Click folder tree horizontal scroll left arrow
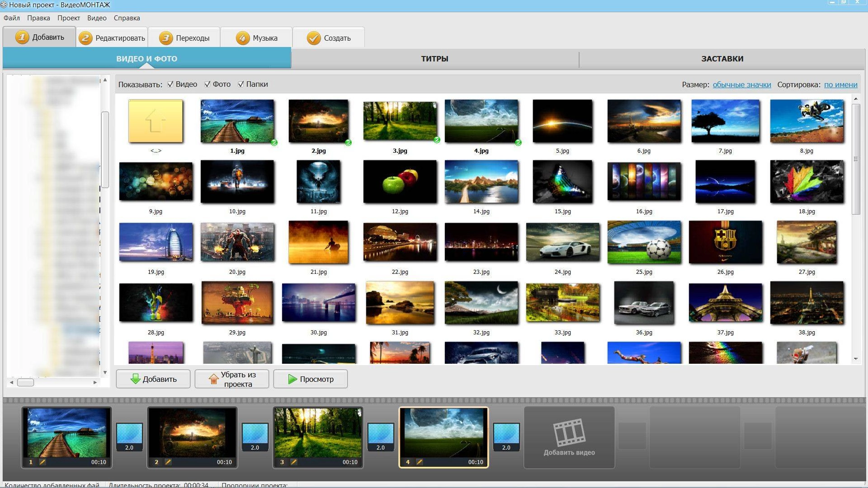This screenshot has height=488, width=868. click(11, 382)
